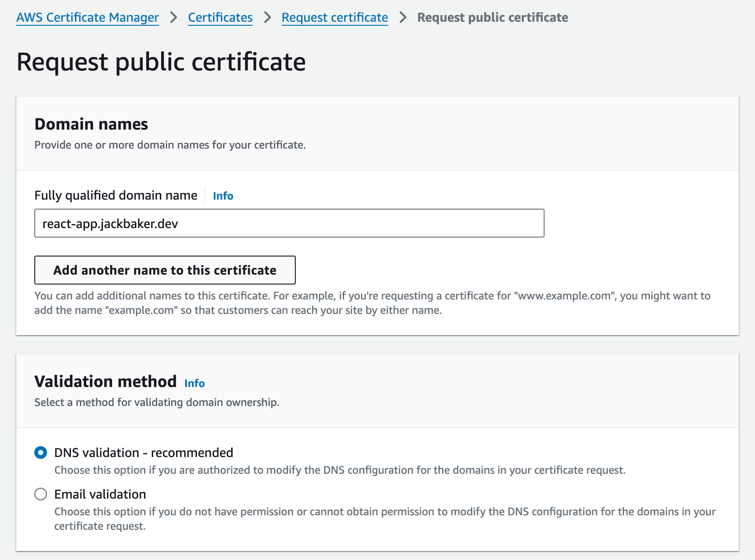Screen dimensions: 755x560
Task: Click the chevron after the Request certificate breadcrumb
Action: pos(403,18)
